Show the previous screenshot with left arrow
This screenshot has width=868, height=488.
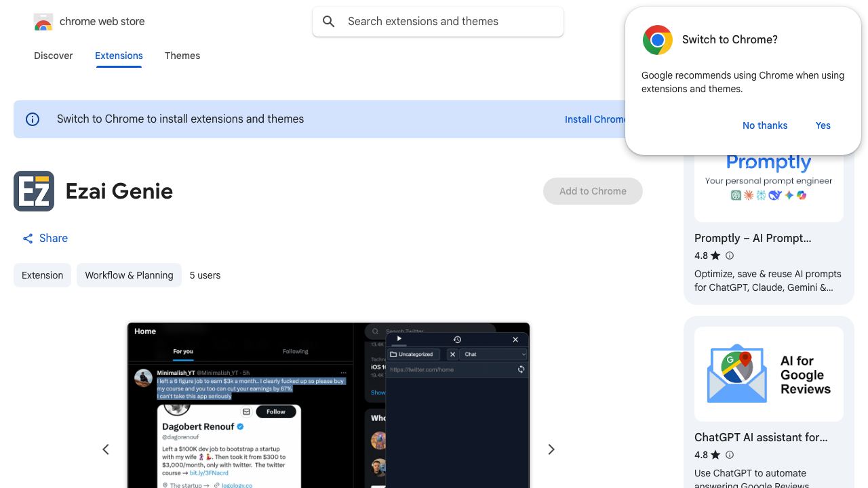tap(106, 449)
